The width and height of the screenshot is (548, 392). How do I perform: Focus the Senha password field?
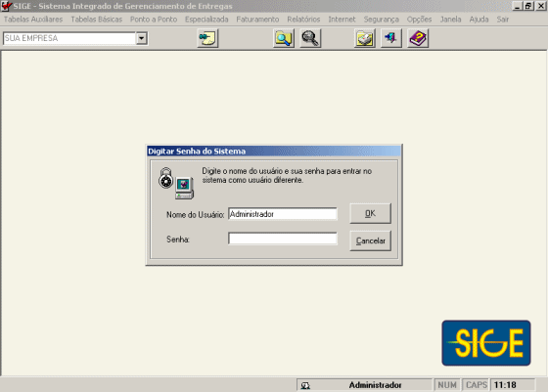coord(283,239)
